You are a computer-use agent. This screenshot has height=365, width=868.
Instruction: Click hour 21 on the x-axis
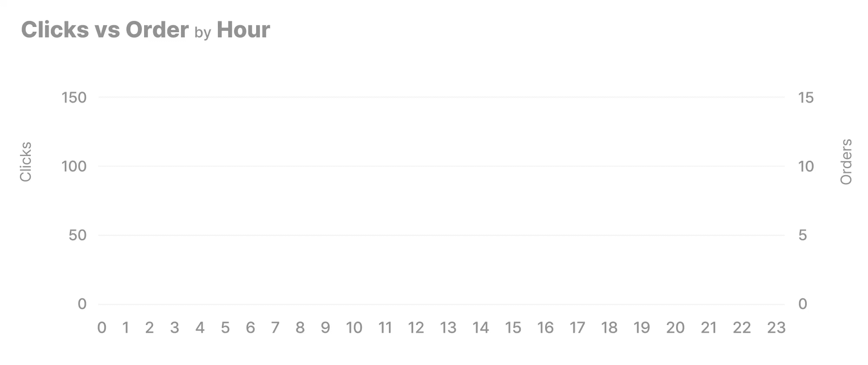(x=709, y=328)
